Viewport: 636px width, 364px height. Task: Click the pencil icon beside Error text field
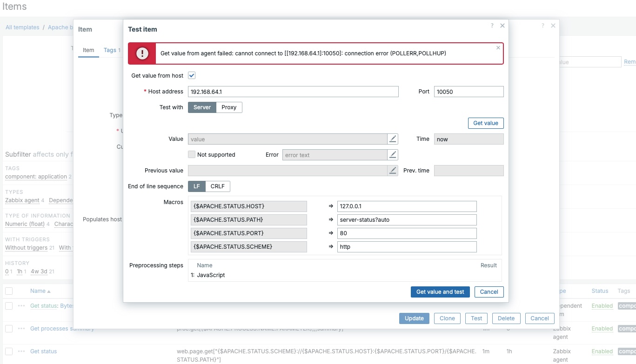393,155
